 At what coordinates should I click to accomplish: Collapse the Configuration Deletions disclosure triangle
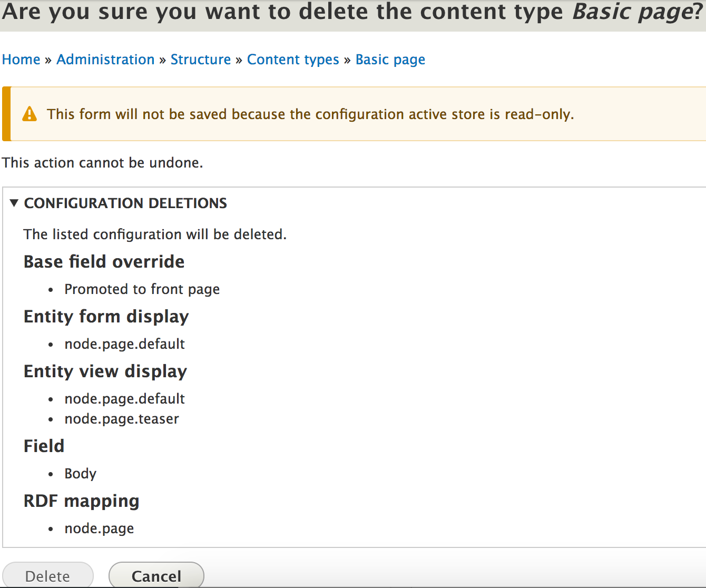[14, 203]
